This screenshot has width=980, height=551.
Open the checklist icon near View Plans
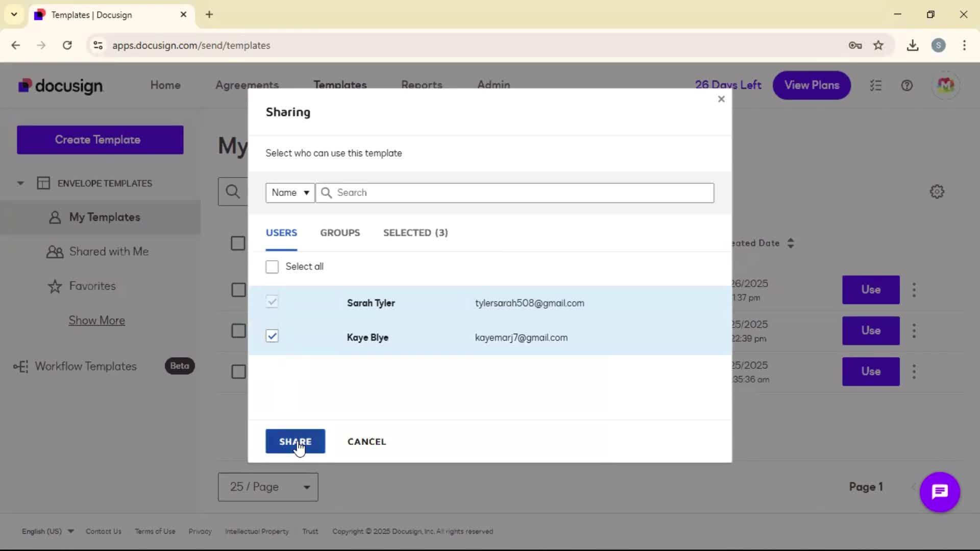[x=876, y=86]
